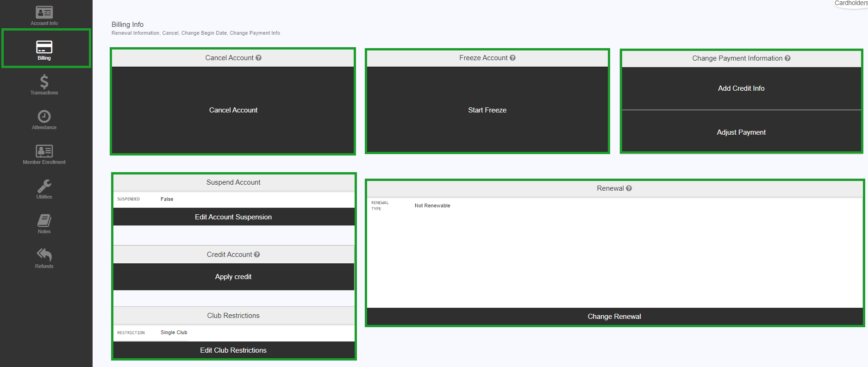Go to Attendance clock icon
Viewport: 868px width, 367px height.
coord(44,116)
